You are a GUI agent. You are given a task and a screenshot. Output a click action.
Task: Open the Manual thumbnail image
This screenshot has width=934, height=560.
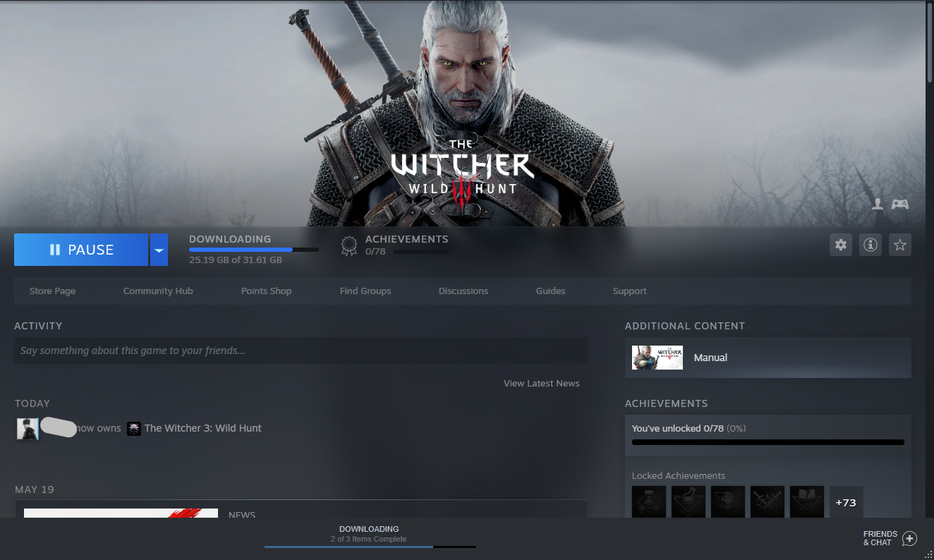coord(657,358)
